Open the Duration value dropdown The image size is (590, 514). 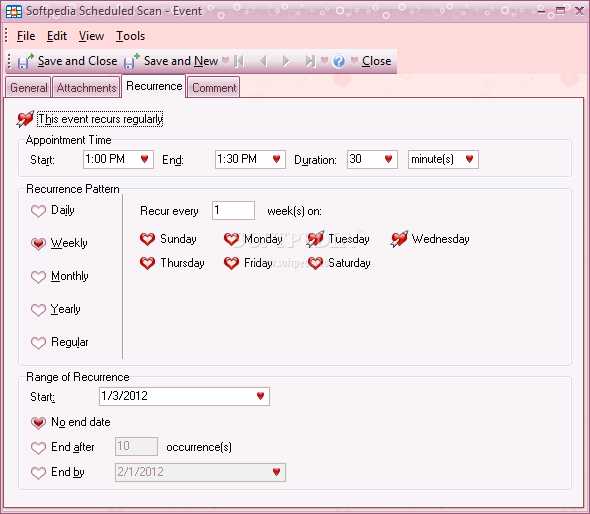[x=389, y=159]
